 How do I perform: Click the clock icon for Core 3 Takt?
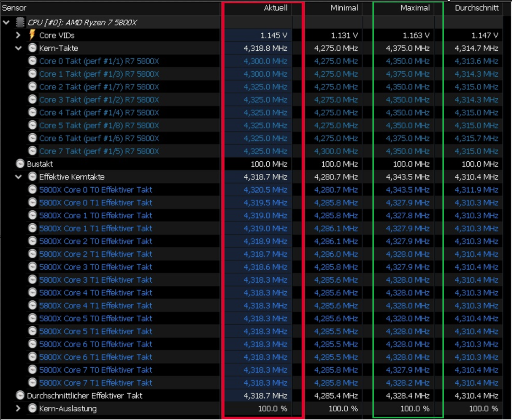click(32, 99)
